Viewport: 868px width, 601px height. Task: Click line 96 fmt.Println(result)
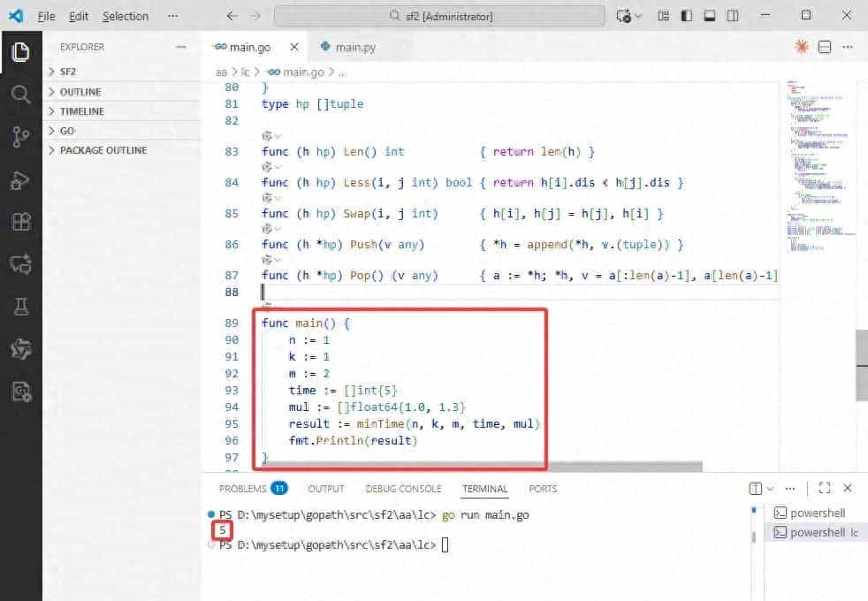(353, 441)
